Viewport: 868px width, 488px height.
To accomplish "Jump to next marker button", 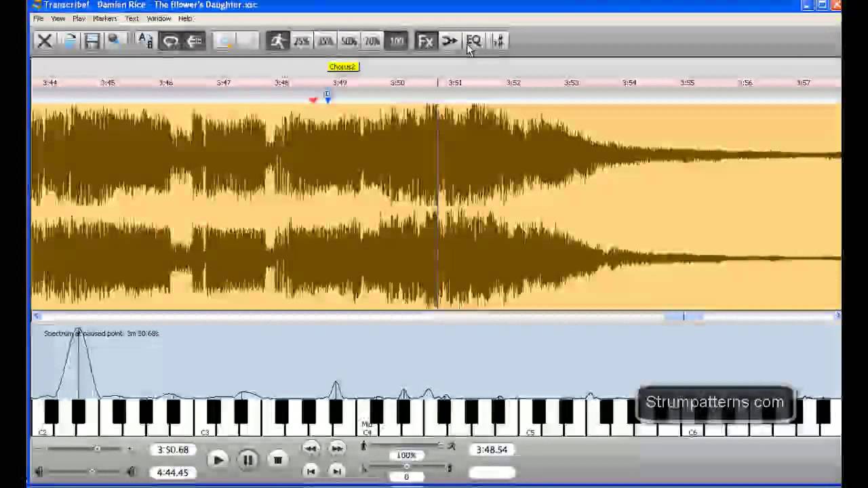I will tap(337, 471).
